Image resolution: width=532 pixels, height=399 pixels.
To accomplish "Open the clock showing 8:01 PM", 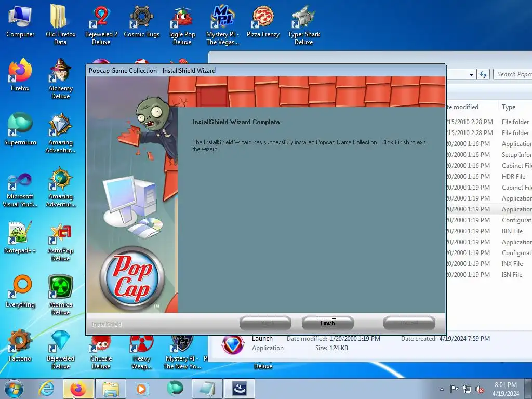I will 506,389.
